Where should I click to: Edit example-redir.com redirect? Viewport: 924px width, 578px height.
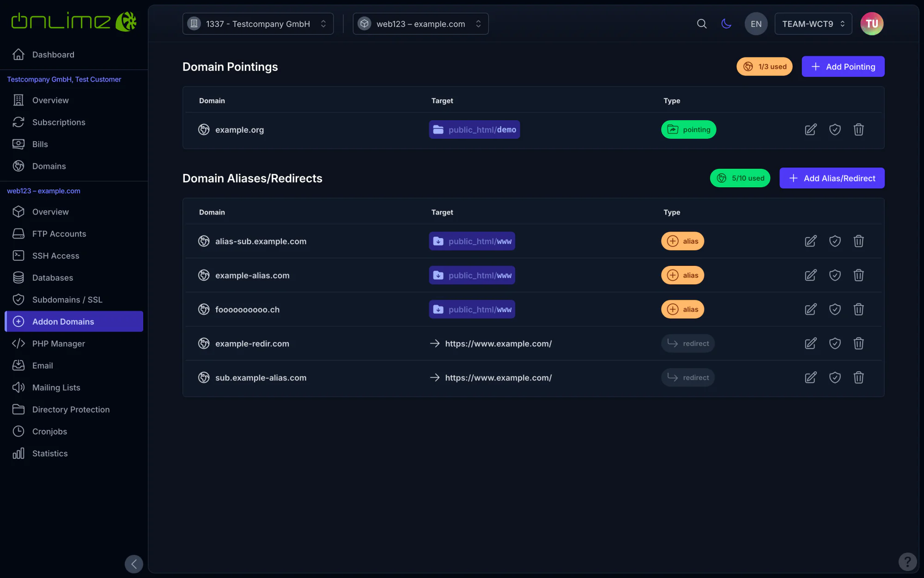click(811, 344)
